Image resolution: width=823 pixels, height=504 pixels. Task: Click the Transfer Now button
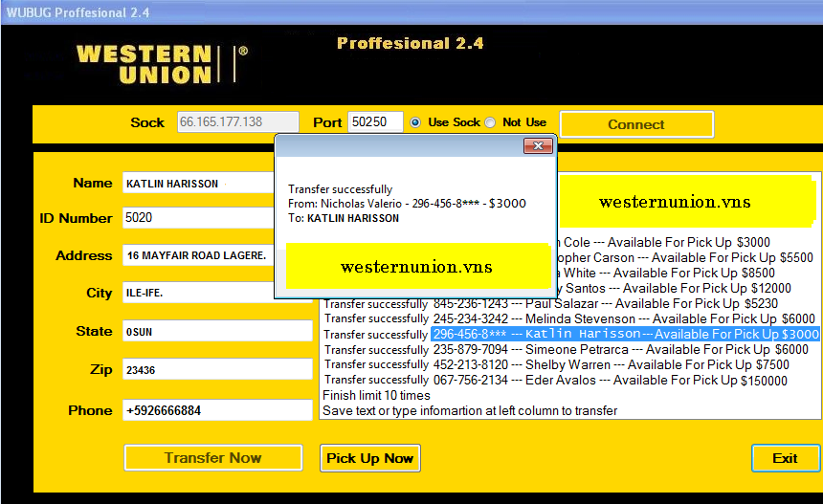[x=213, y=458]
